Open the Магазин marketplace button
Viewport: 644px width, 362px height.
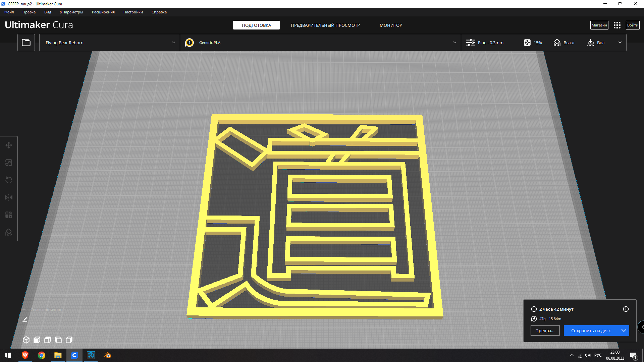[599, 25]
